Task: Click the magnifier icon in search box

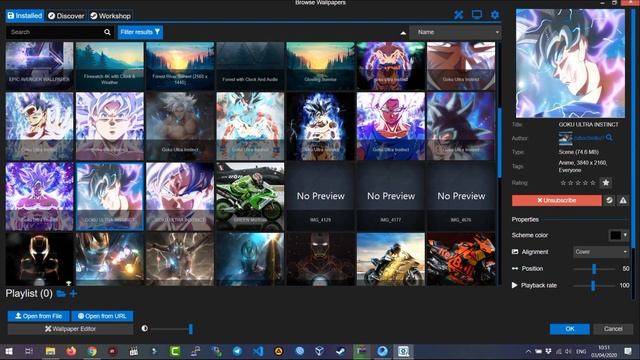Action: [107, 32]
